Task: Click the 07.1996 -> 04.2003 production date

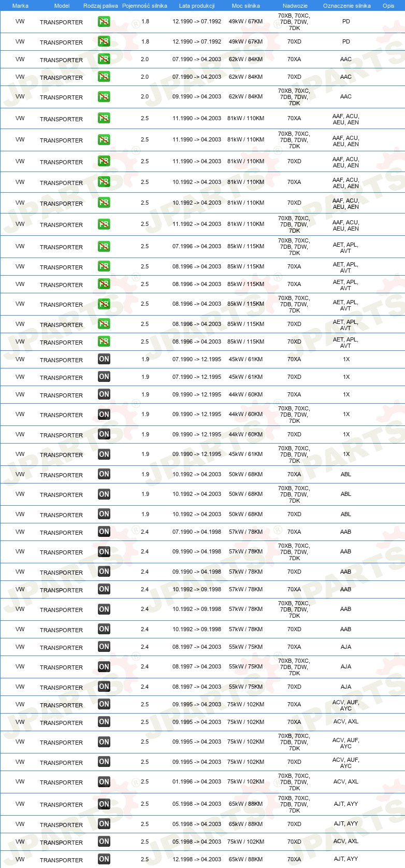Action: pyautogui.click(x=197, y=246)
